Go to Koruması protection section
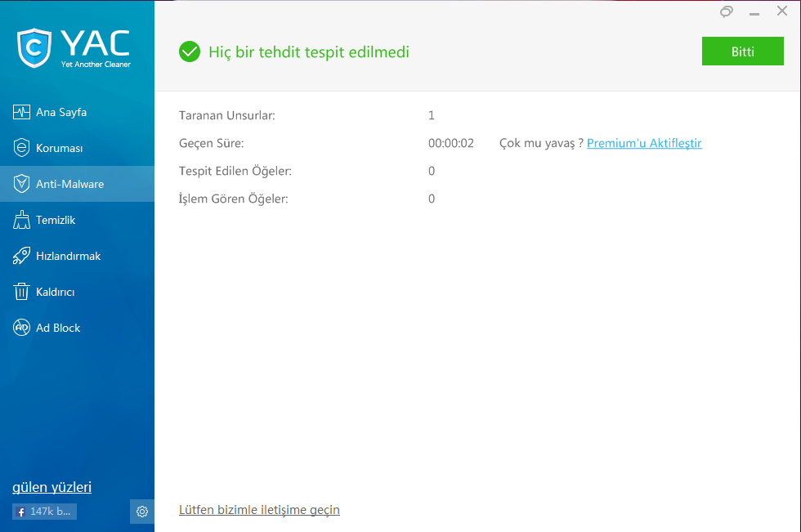 77,148
